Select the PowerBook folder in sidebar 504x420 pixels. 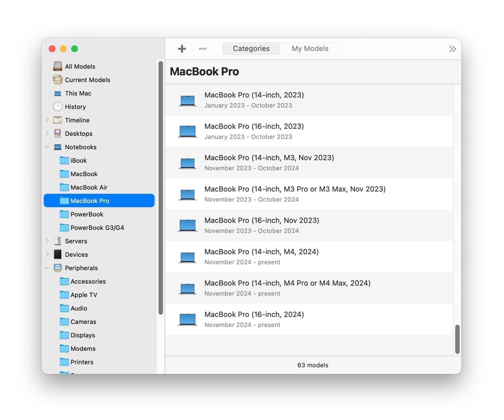point(99,214)
